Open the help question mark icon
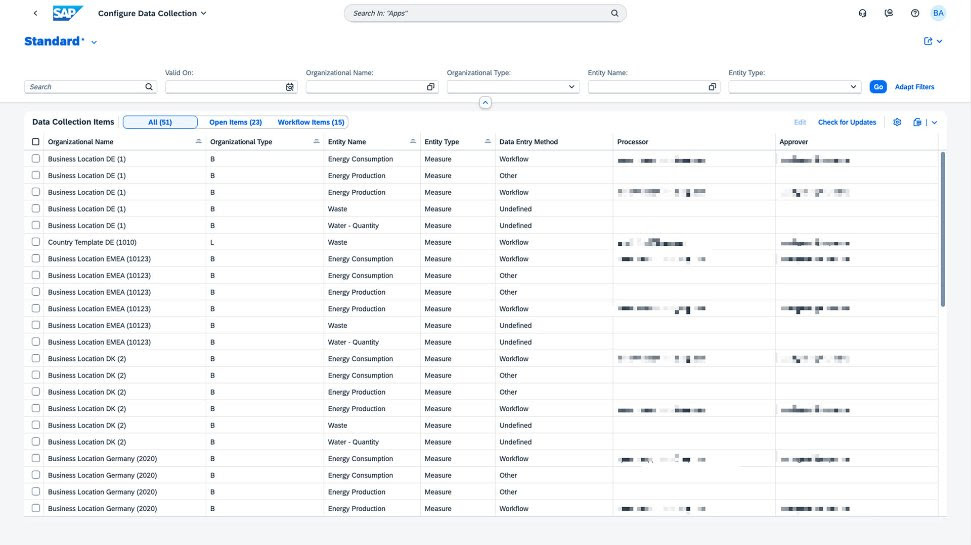The width and height of the screenshot is (971, 545). [914, 13]
